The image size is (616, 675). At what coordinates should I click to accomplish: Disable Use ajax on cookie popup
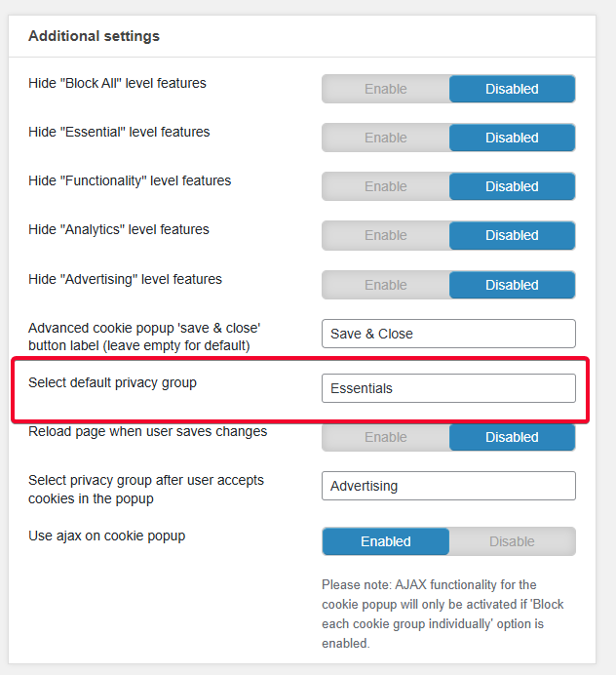512,541
